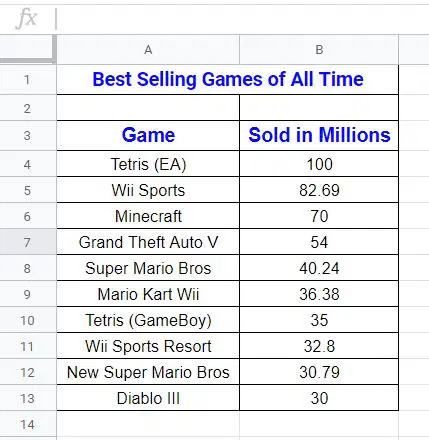The width and height of the screenshot is (429, 440).
Task: Click into the formula bar input
Action: pos(243,19)
